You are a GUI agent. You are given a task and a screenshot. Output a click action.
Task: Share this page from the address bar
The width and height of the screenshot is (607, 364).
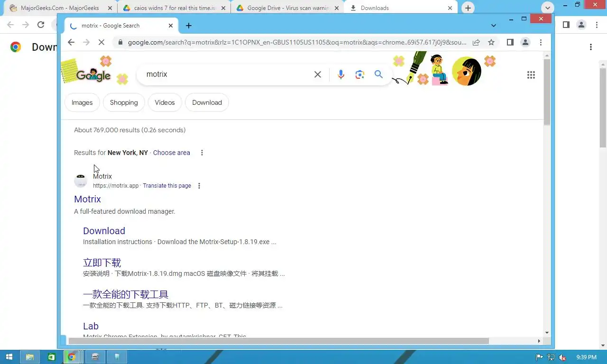pyautogui.click(x=476, y=42)
